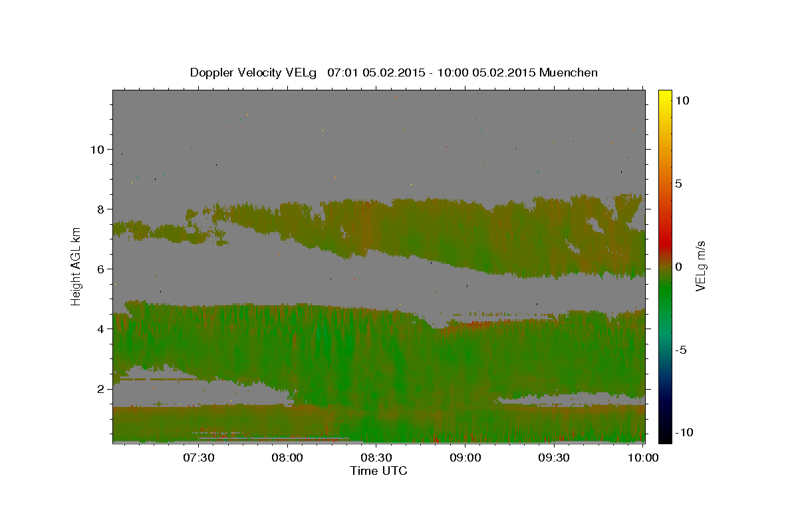Click the plot title 'Doppler Velocity VELg'
Image resolution: width=798 pixels, height=532 pixels.
(x=254, y=72)
